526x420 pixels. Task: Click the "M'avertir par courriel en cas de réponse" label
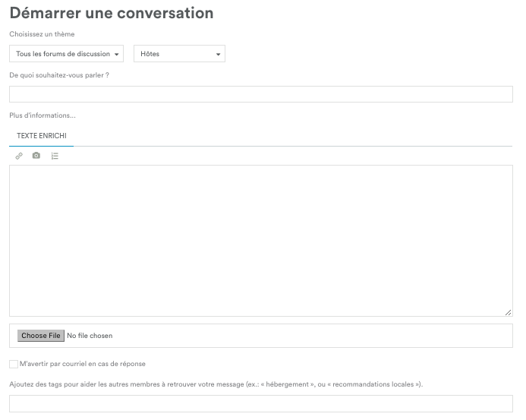[x=83, y=364]
